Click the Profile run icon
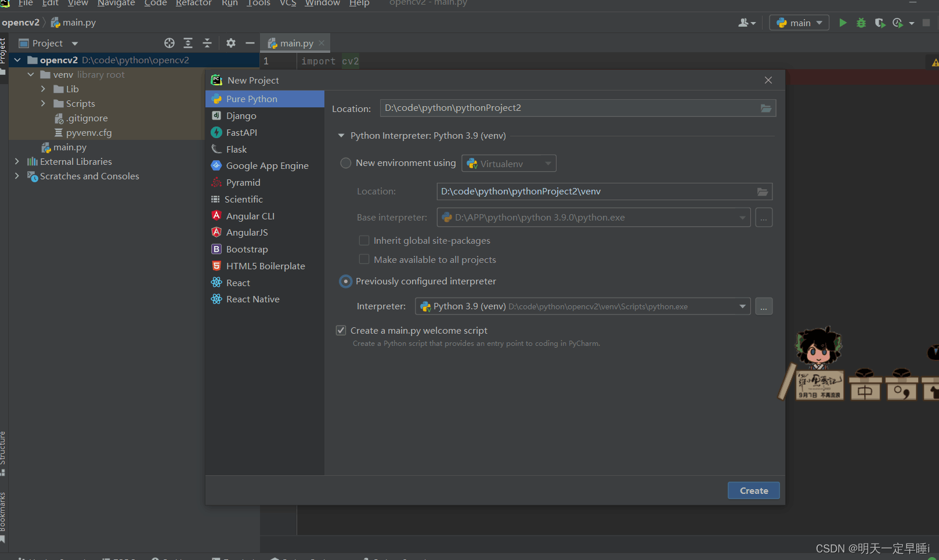Image resolution: width=939 pixels, height=560 pixels. (x=898, y=23)
